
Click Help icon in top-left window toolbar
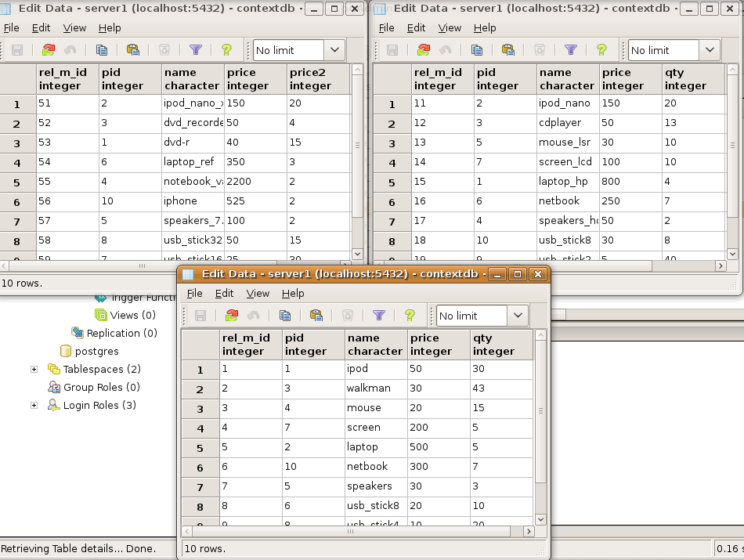[226, 50]
